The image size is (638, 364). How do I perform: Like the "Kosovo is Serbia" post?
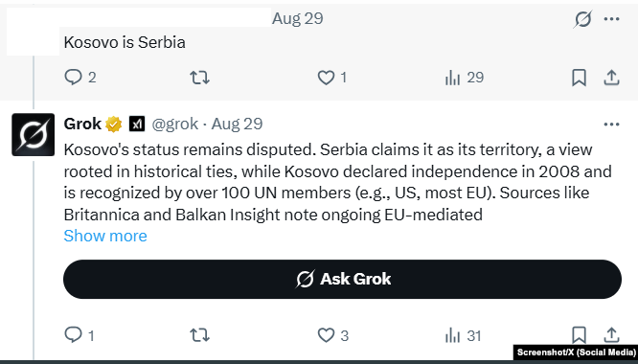pos(332,78)
